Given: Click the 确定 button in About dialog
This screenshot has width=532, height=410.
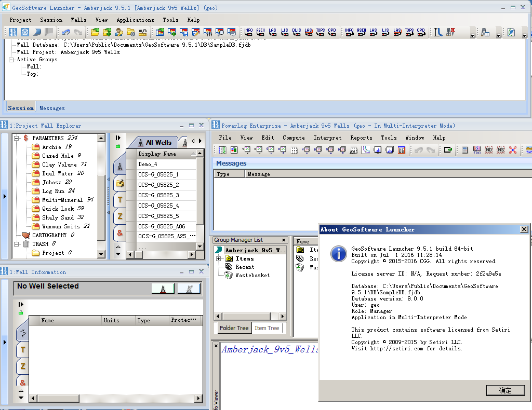Looking at the screenshot, I should [x=505, y=390].
